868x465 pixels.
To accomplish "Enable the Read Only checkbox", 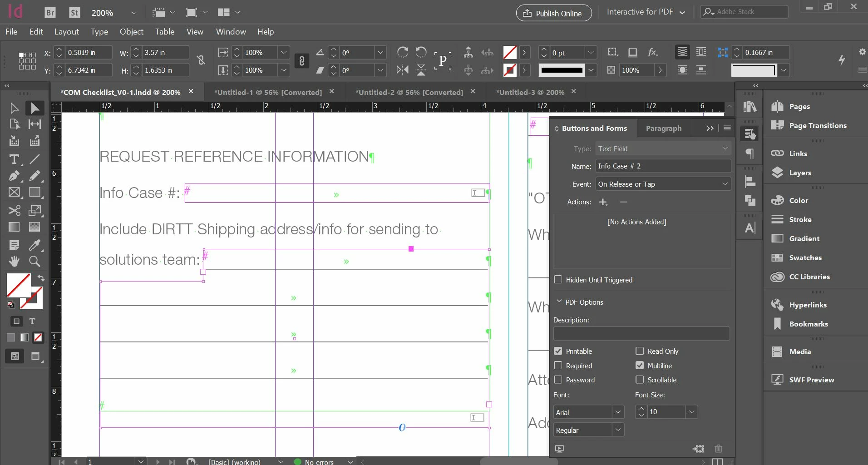I will click(x=640, y=351).
